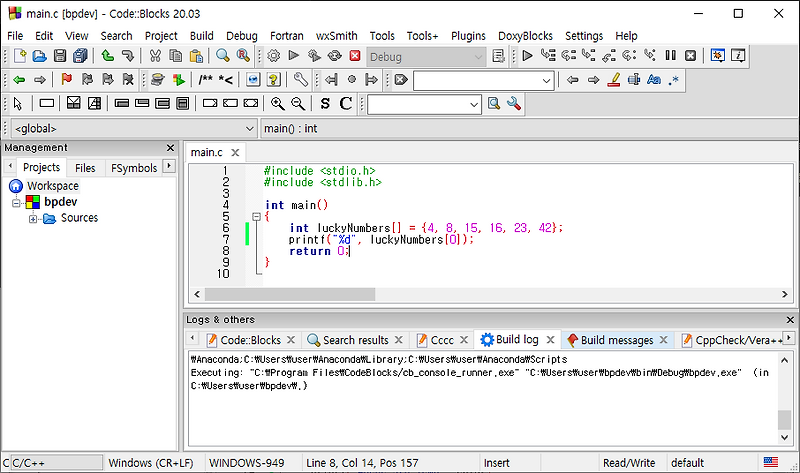Screen dimensions: 800x473
Task: Open the Debug build target dropdown
Action: pos(425,57)
